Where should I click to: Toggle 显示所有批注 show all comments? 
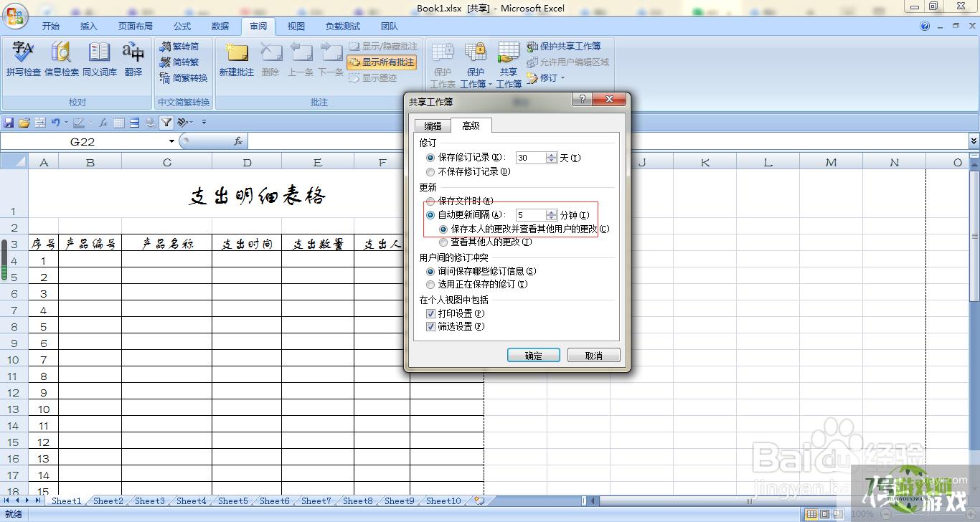pyautogui.click(x=382, y=62)
